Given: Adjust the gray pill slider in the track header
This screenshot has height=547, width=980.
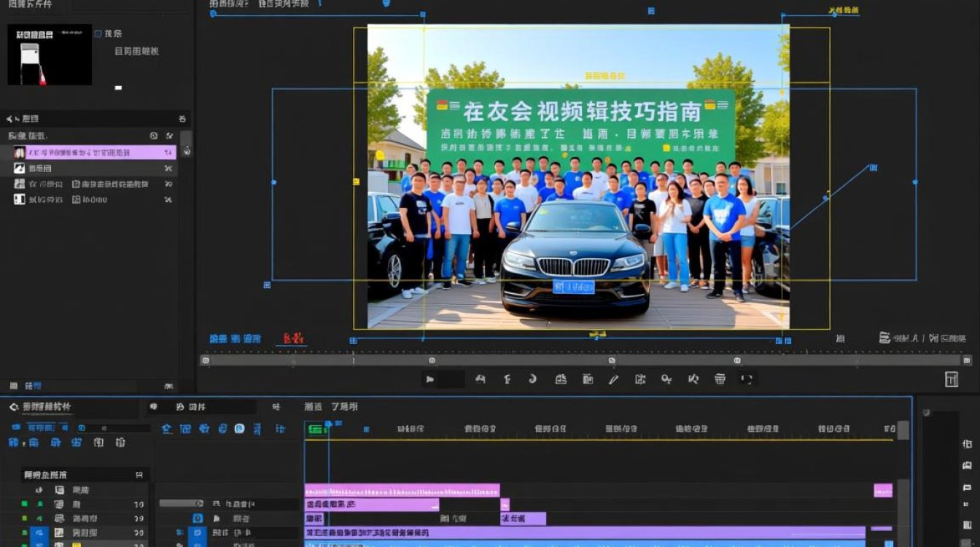Looking at the screenshot, I should (x=181, y=503).
